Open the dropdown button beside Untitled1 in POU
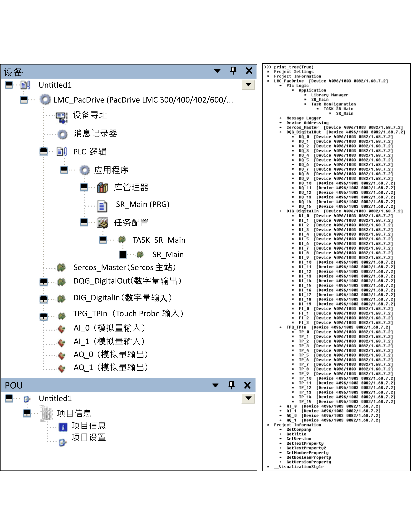The height and width of the screenshot is (532, 411). [248, 398]
